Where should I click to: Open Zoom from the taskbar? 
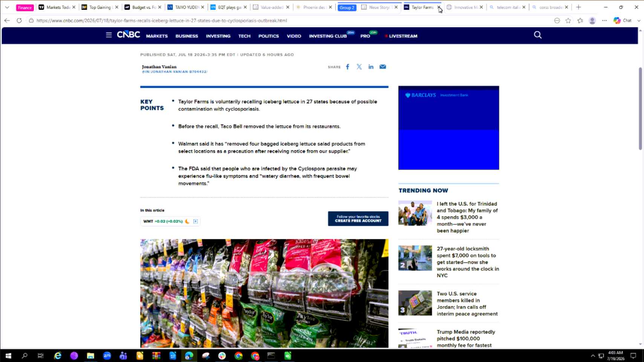107,356
